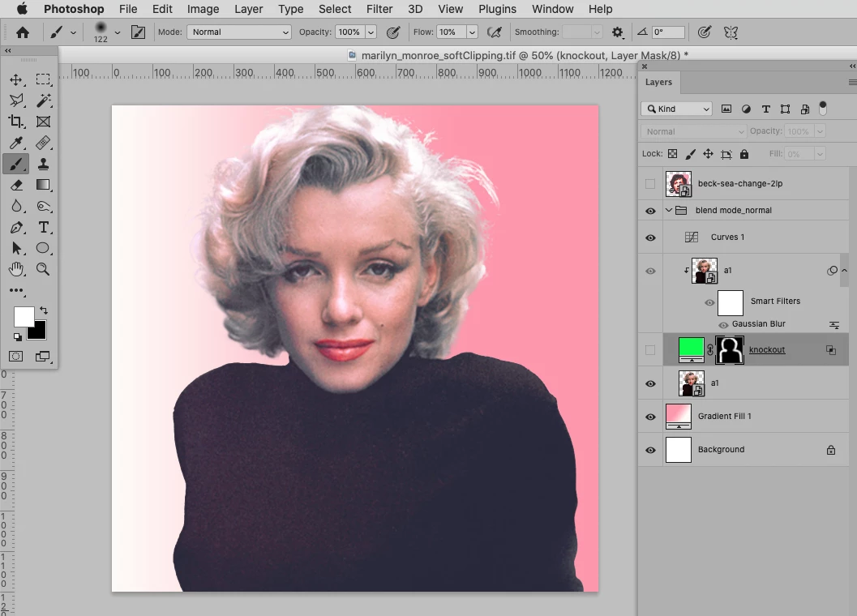This screenshot has height=616, width=857.
Task: Select the Clone Stamp tool
Action: (43, 164)
